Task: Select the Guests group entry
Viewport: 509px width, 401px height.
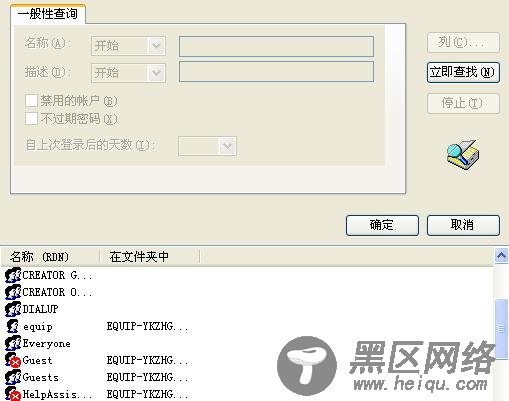Action: (x=40, y=377)
